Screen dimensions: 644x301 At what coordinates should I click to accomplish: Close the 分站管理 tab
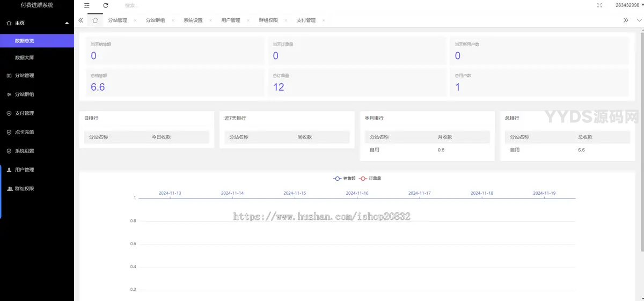(135, 20)
